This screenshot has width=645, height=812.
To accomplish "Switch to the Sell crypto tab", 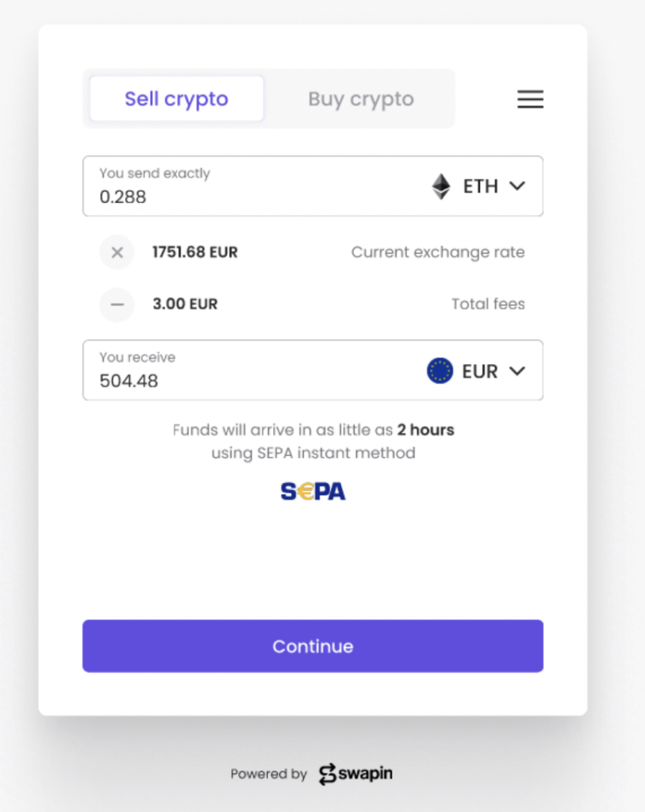I will click(176, 99).
